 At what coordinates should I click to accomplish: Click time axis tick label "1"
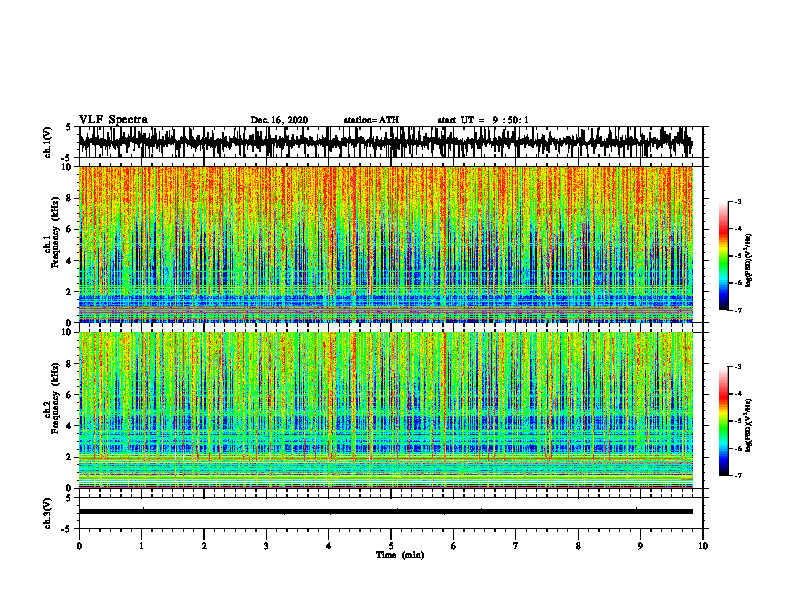[141, 546]
